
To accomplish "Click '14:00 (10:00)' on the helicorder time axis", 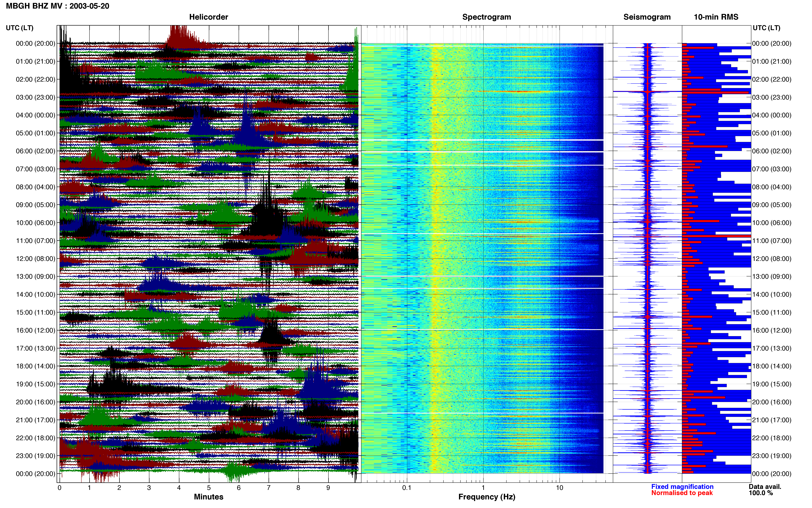I will [x=36, y=295].
